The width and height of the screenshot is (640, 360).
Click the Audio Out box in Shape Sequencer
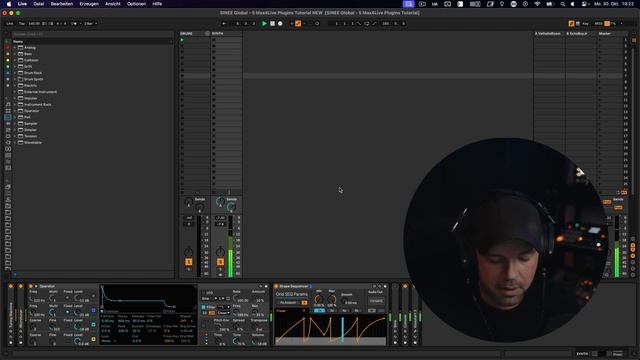(x=376, y=301)
